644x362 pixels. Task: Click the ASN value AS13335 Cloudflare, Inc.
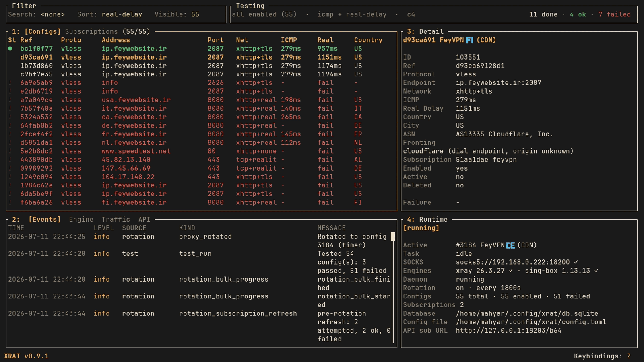coord(504,134)
